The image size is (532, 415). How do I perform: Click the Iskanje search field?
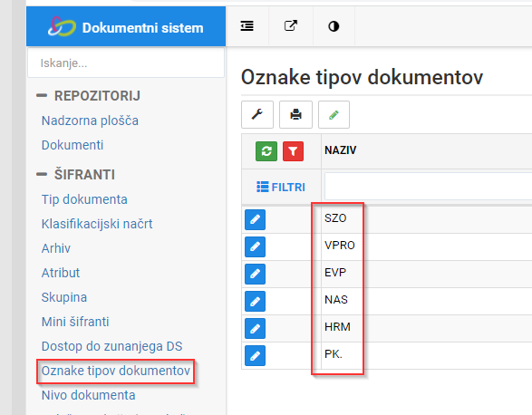point(126,63)
